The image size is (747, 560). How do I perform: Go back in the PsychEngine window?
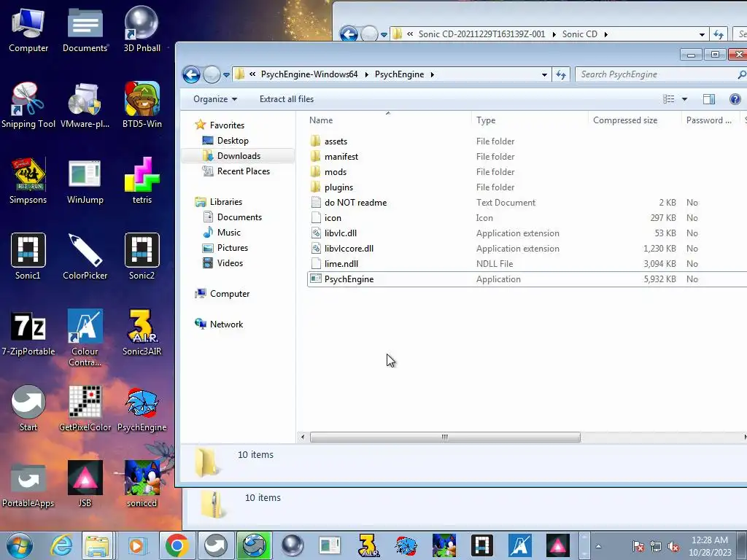click(192, 74)
